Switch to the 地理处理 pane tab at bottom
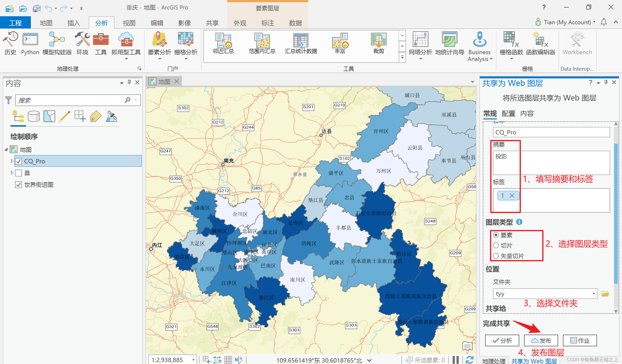This screenshot has width=622, height=364. click(x=494, y=361)
